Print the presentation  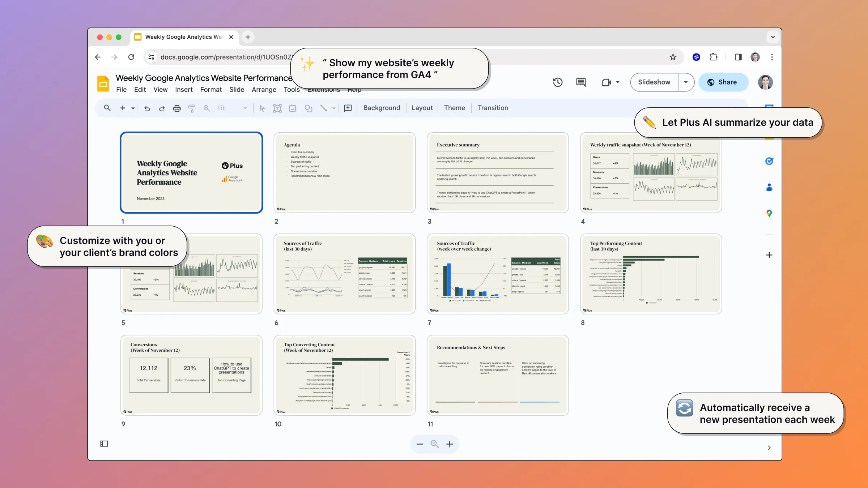177,108
